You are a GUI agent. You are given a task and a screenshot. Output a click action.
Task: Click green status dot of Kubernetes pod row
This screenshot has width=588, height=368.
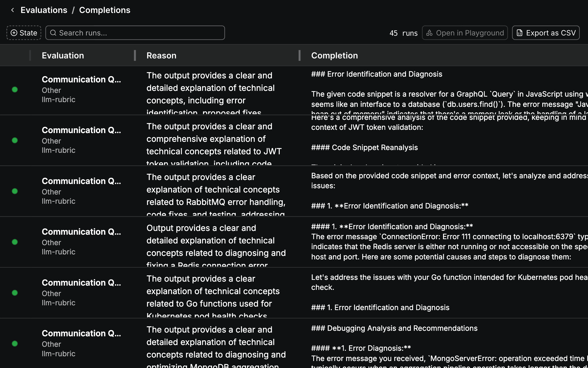pyautogui.click(x=15, y=293)
